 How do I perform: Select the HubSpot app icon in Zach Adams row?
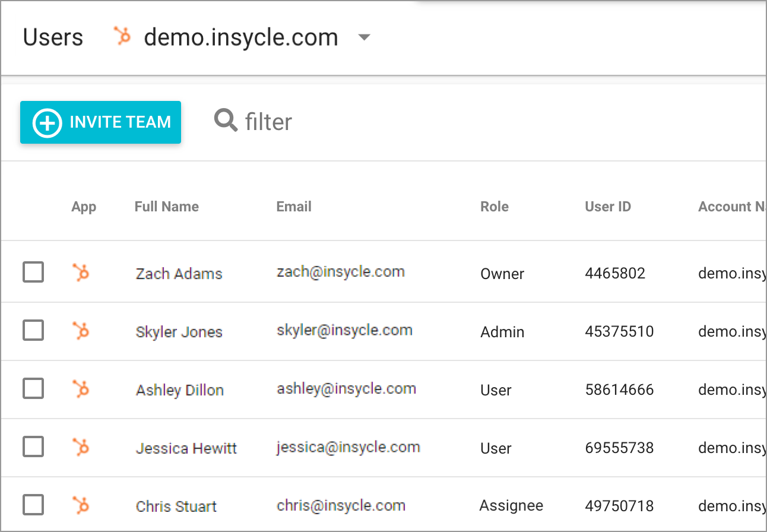[81, 273]
